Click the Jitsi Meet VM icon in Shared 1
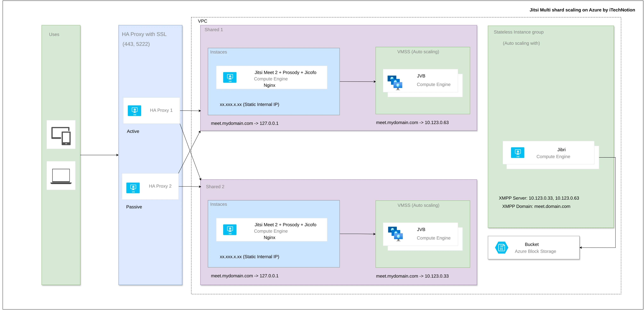 point(230,77)
